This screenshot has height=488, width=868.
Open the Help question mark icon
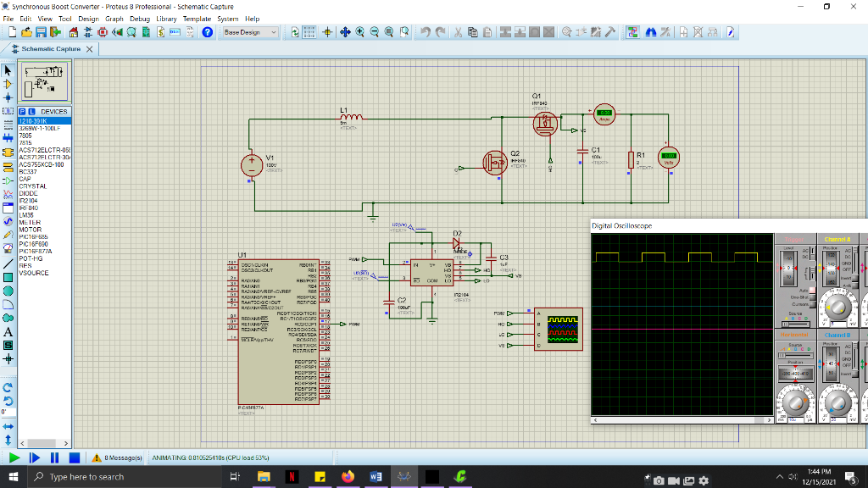(207, 32)
